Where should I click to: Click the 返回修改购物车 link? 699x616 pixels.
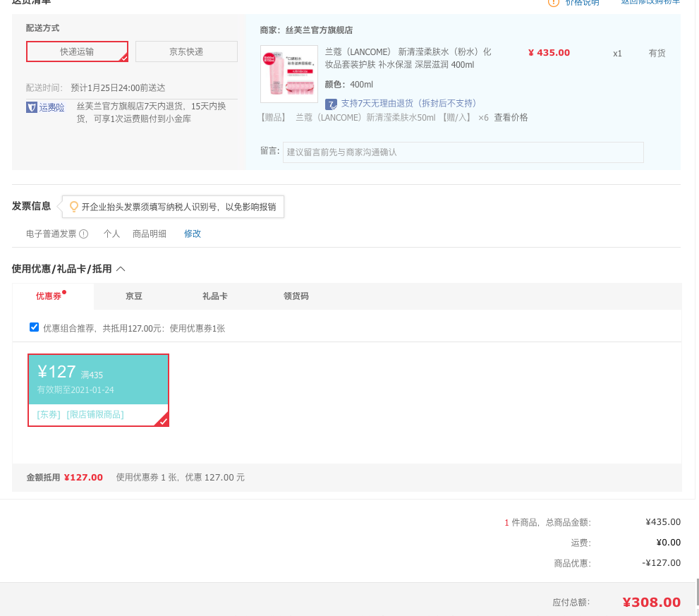tap(650, 2)
